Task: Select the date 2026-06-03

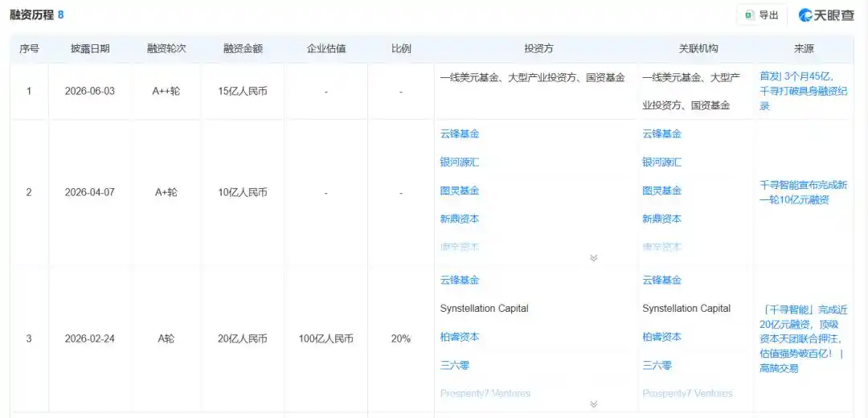Action: pyautogui.click(x=90, y=92)
